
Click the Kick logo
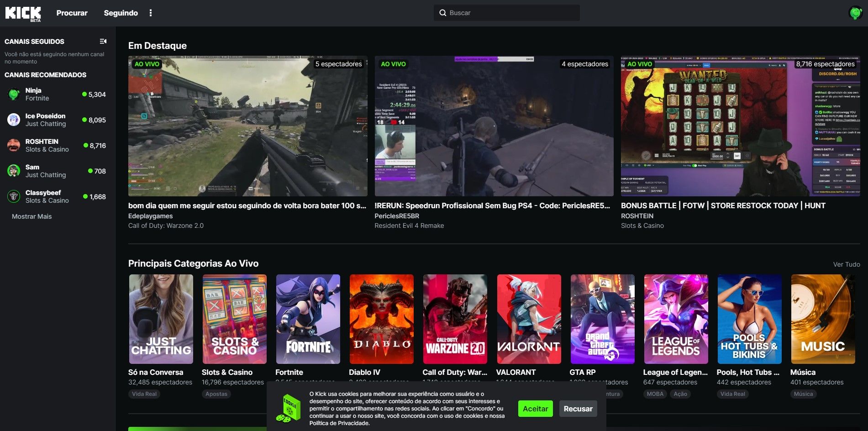tap(23, 12)
